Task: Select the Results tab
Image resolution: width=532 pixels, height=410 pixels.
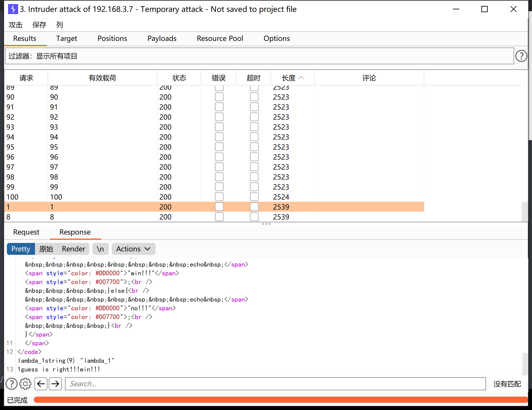Action: (x=25, y=38)
